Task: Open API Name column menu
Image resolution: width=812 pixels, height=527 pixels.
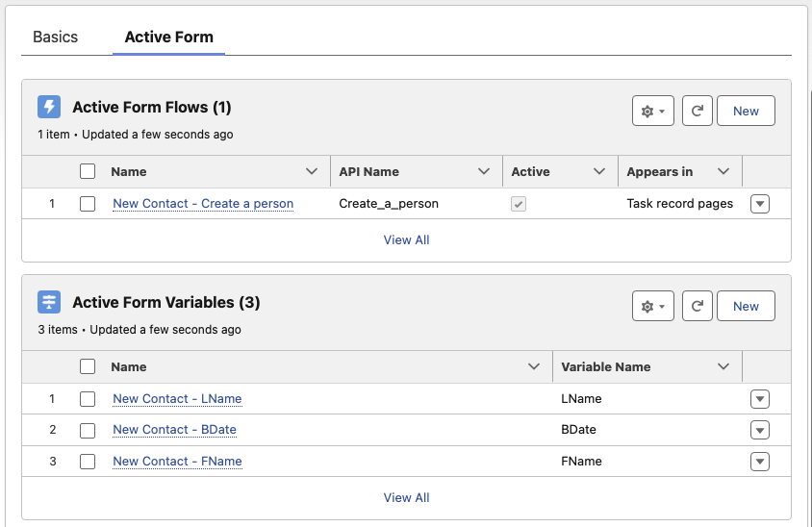Action: 484,171
